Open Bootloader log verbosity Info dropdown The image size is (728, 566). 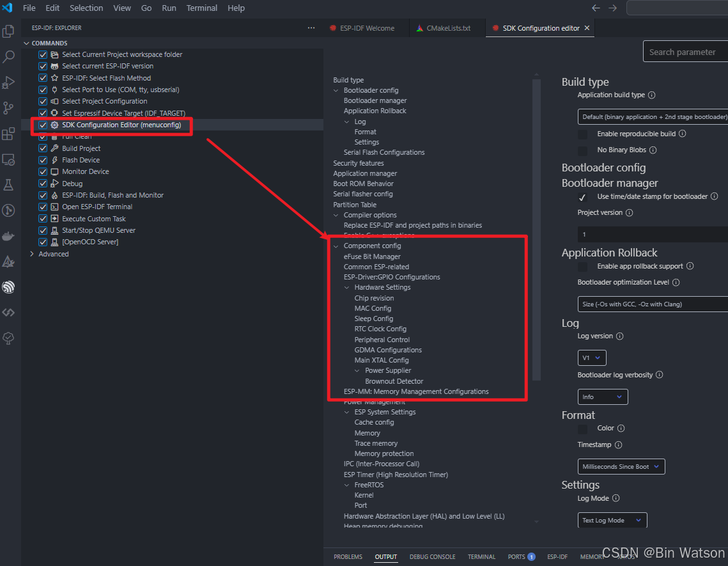pyautogui.click(x=602, y=397)
